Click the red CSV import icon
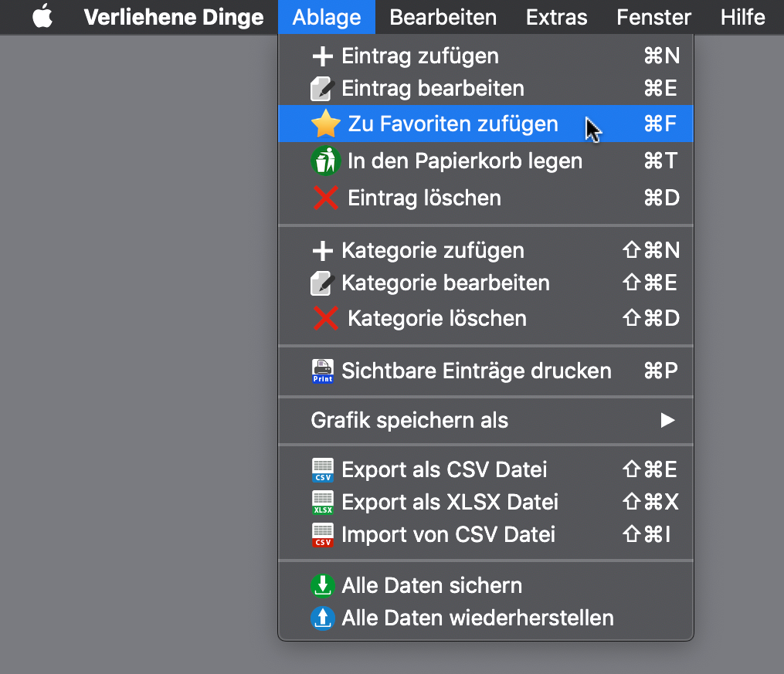The image size is (784, 674). click(322, 535)
